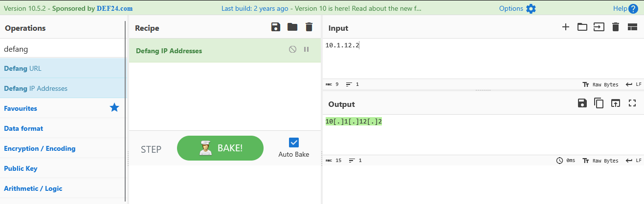Reset the pane layout icon
This screenshot has width=644, height=204.
(632, 27)
